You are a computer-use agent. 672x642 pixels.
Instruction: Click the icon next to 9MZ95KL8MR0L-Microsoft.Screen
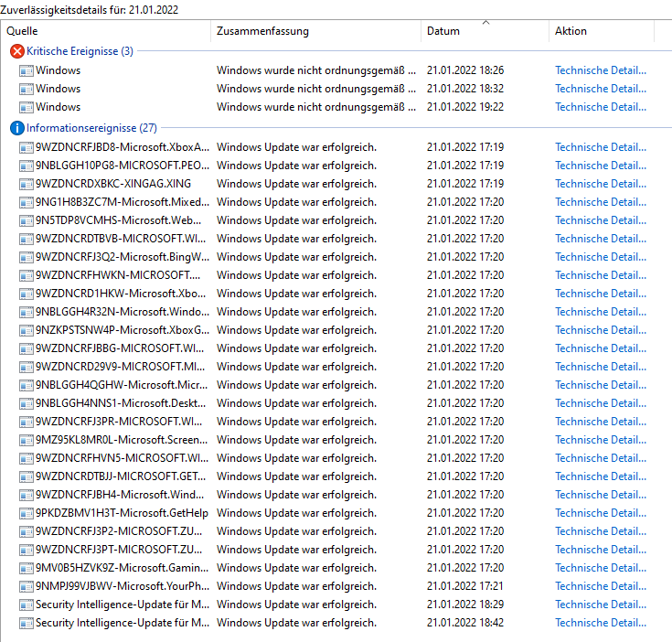[27, 440]
